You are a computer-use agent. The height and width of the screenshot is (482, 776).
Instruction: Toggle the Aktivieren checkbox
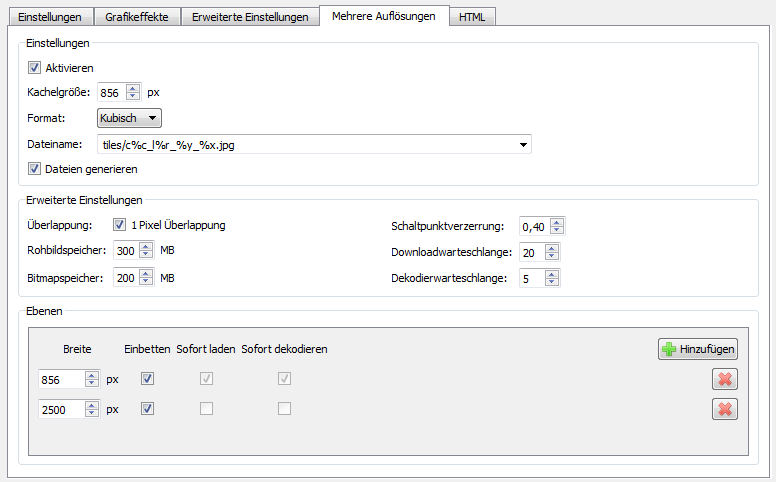35,68
